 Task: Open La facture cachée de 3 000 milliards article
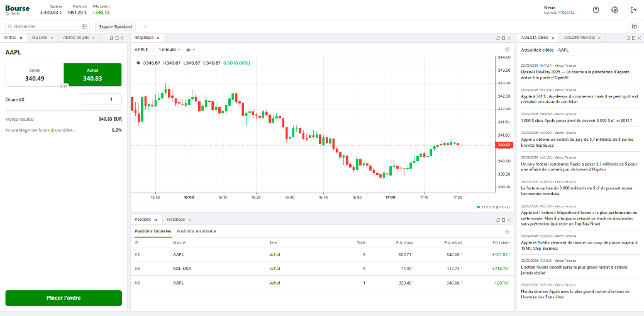pos(576,191)
